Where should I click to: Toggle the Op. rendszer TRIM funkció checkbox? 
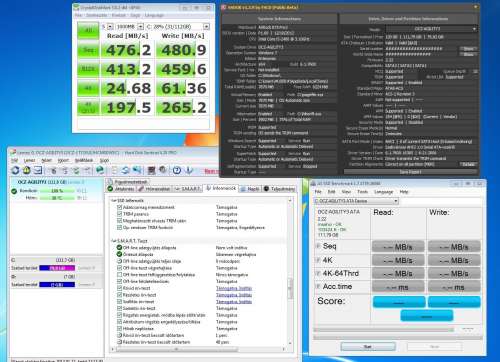tap(119, 228)
